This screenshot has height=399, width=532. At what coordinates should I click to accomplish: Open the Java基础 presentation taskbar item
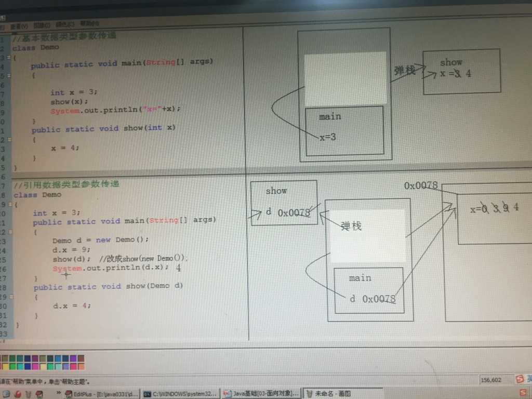pos(261,394)
